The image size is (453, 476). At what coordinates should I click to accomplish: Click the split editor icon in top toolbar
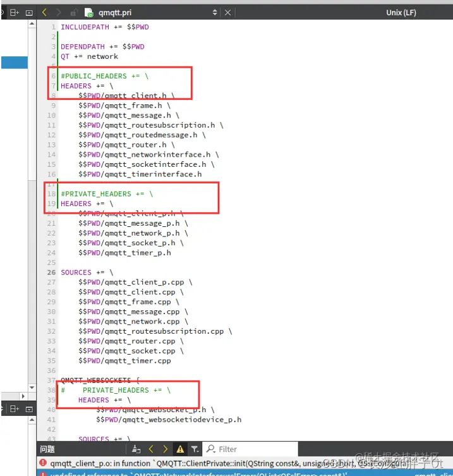(x=15, y=13)
